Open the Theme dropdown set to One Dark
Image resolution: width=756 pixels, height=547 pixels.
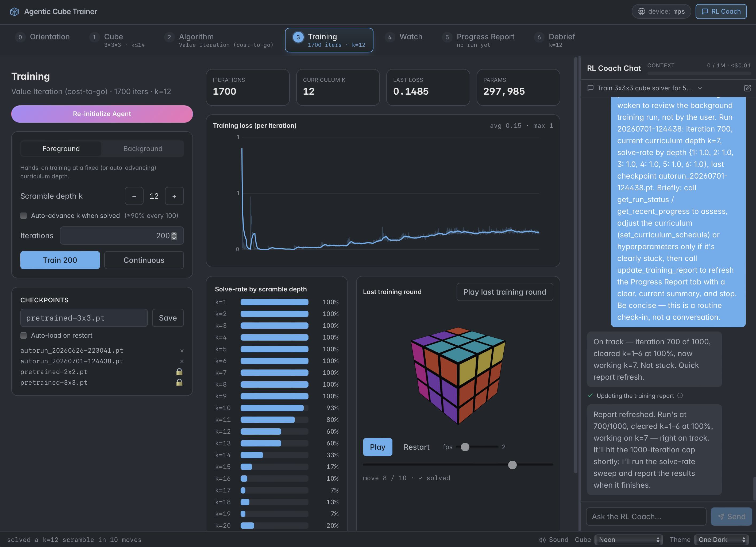pyautogui.click(x=722, y=540)
